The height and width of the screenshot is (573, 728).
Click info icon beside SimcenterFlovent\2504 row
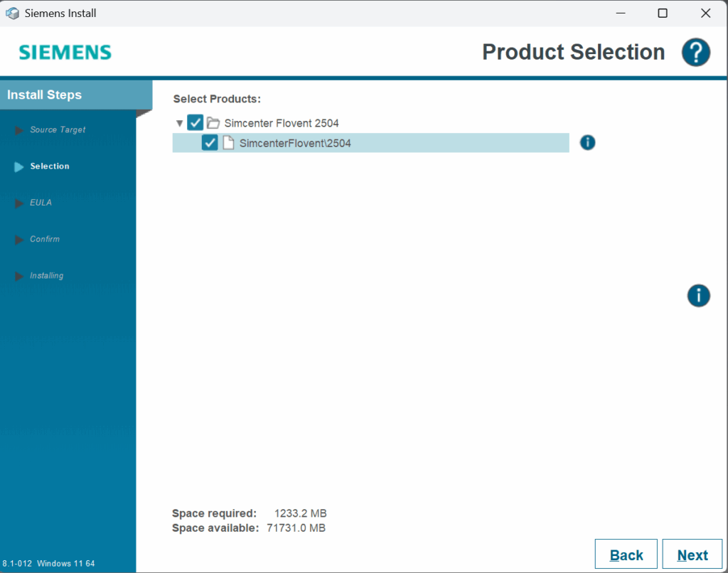pyautogui.click(x=587, y=143)
